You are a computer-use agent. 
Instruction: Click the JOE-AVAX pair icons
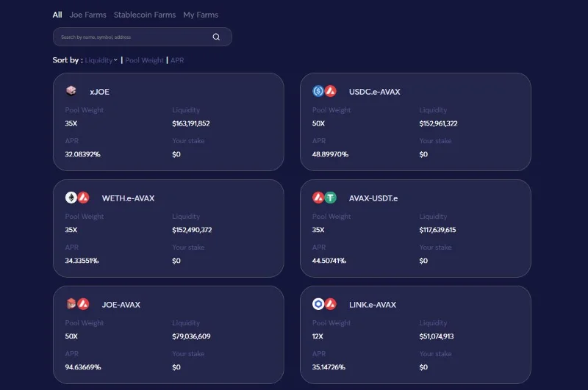pos(77,304)
